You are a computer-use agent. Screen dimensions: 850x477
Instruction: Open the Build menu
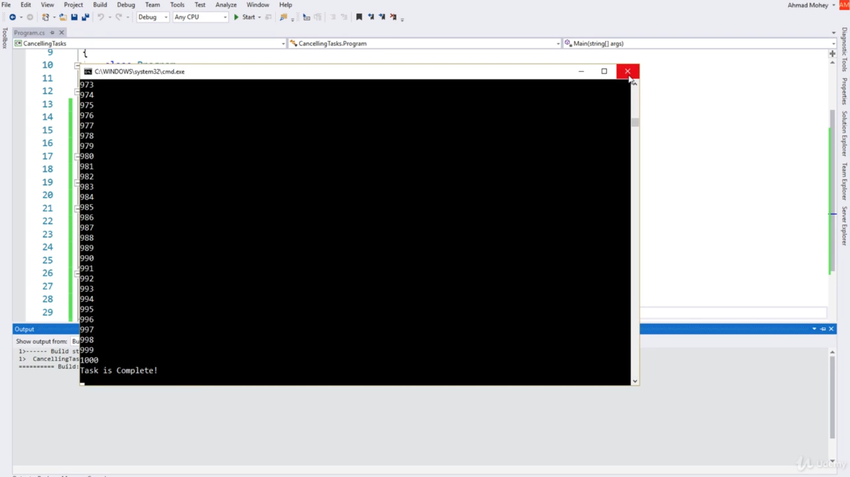(100, 5)
